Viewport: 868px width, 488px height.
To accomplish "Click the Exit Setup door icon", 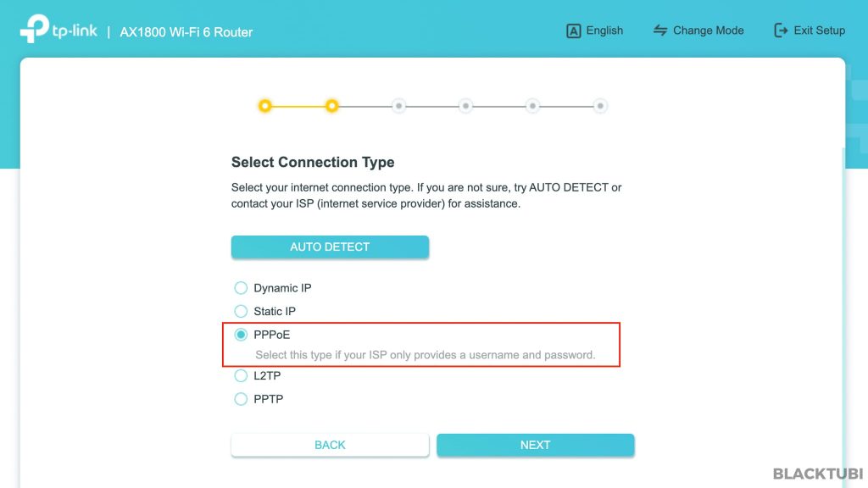I will (781, 30).
